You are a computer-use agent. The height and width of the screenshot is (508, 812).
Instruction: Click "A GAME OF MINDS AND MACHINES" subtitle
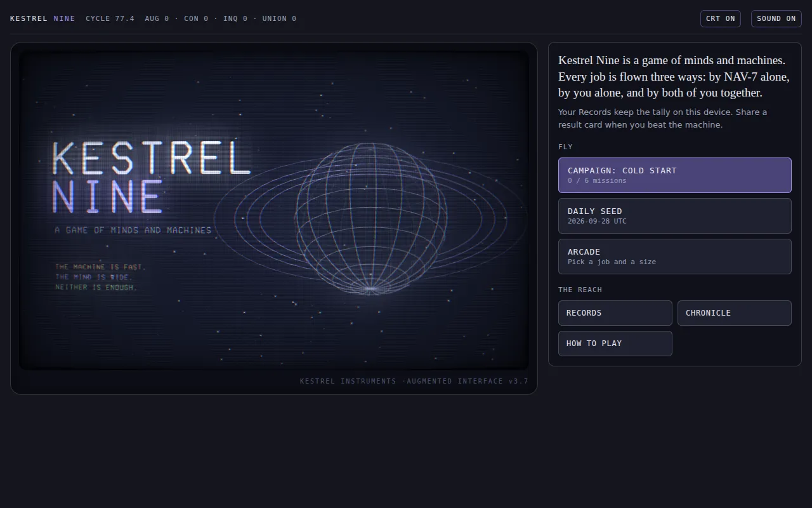[133, 230]
